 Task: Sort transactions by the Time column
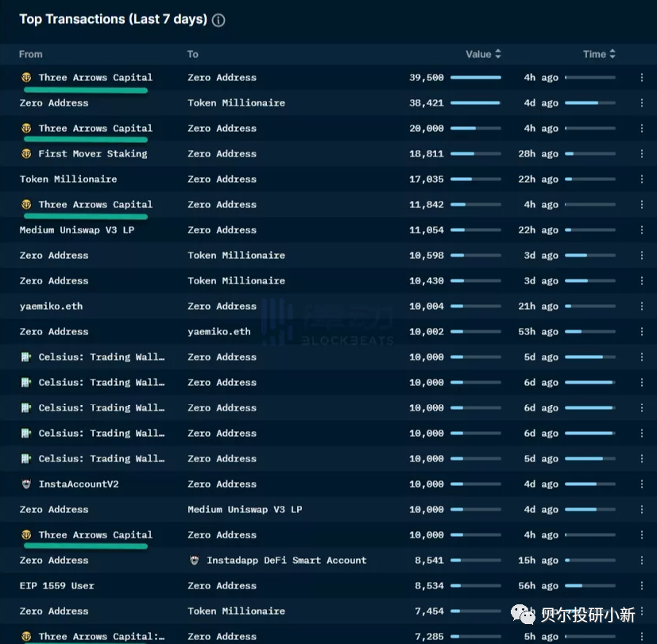point(599,54)
